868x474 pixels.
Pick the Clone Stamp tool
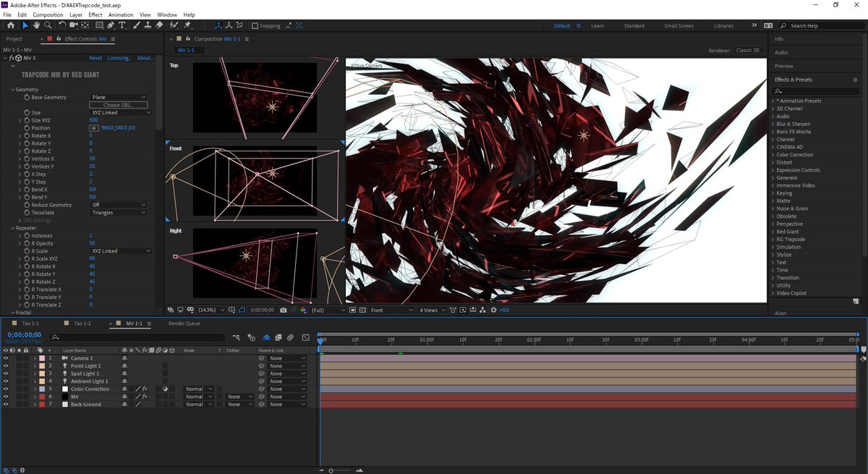[148, 25]
